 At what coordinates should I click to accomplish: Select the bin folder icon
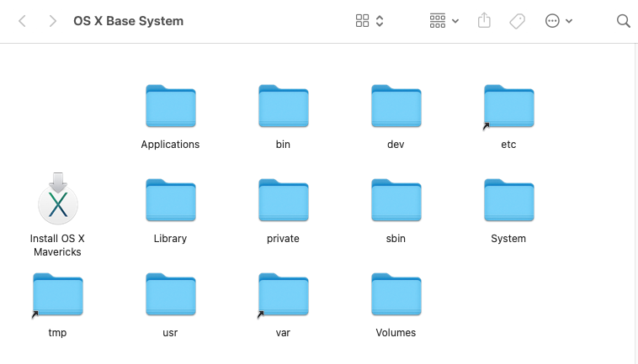coord(284,106)
